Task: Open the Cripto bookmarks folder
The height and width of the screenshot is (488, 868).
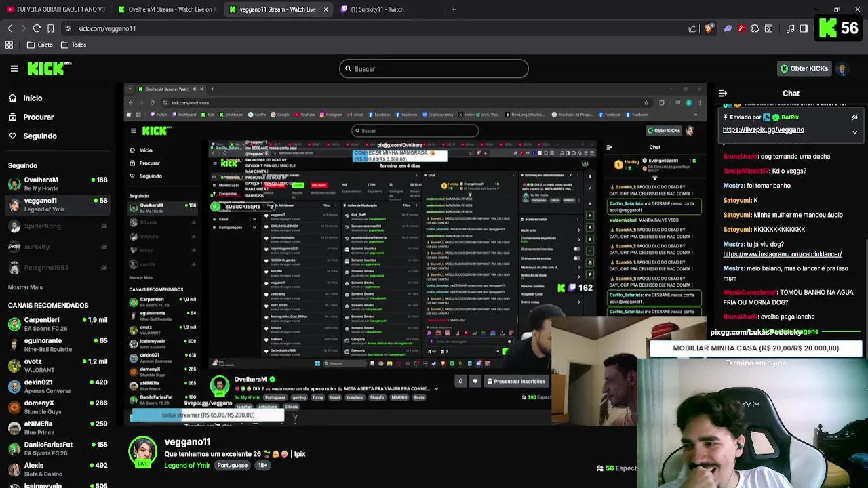Action: pyautogui.click(x=40, y=45)
